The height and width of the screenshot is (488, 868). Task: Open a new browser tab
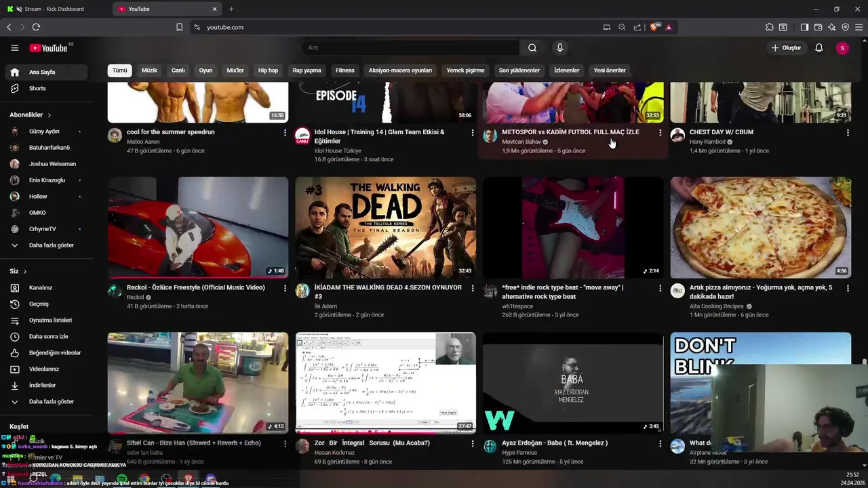coord(231,9)
